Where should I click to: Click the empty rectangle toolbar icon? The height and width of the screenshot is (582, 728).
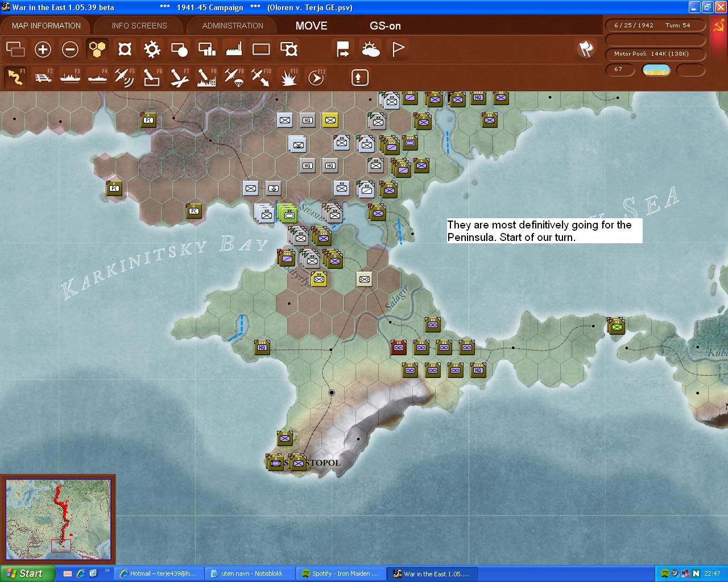tap(261, 49)
